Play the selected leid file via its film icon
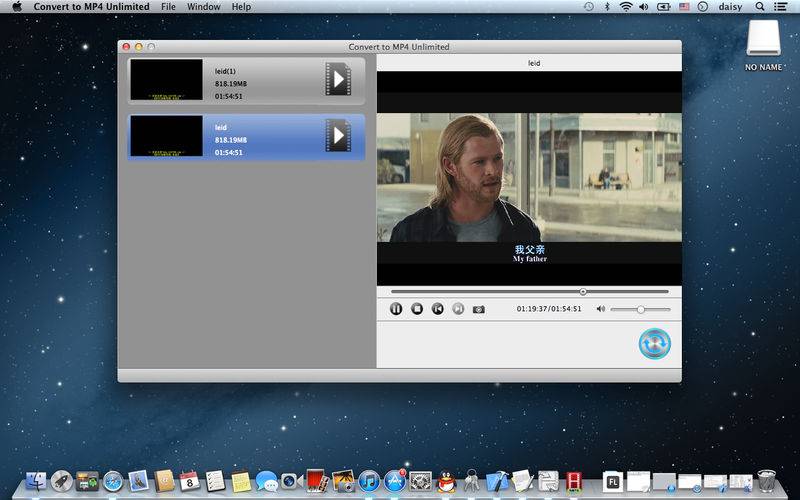This screenshot has width=800, height=500. point(338,135)
